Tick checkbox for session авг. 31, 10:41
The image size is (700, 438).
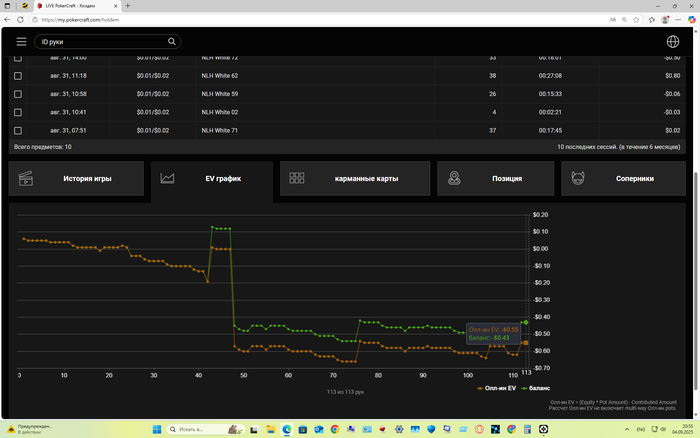click(x=18, y=113)
